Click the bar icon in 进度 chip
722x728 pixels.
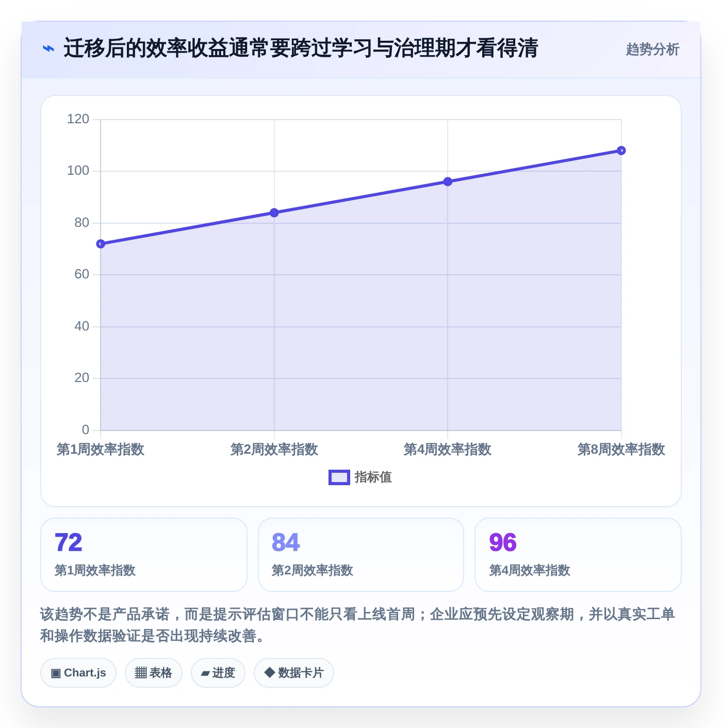(x=205, y=673)
